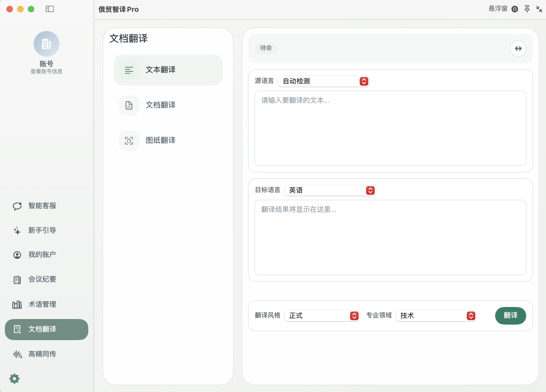Select 图纸翻译 drawing translation mode
546x392 pixels.
click(x=168, y=140)
